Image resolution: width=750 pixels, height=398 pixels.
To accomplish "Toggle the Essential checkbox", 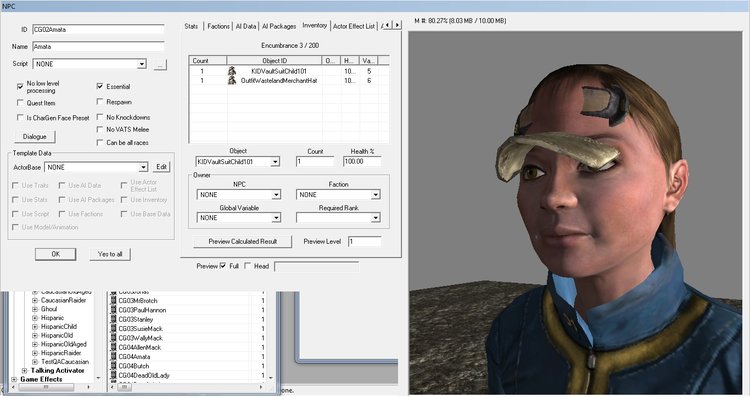I will click(x=100, y=86).
